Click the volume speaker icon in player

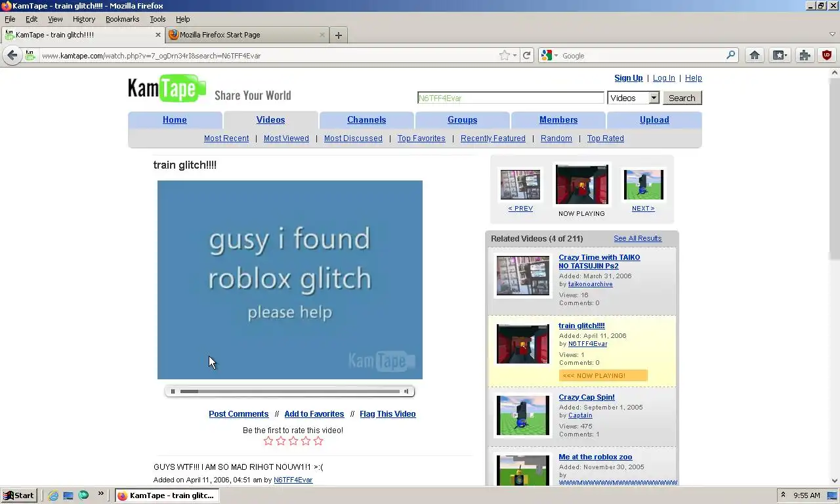(406, 392)
